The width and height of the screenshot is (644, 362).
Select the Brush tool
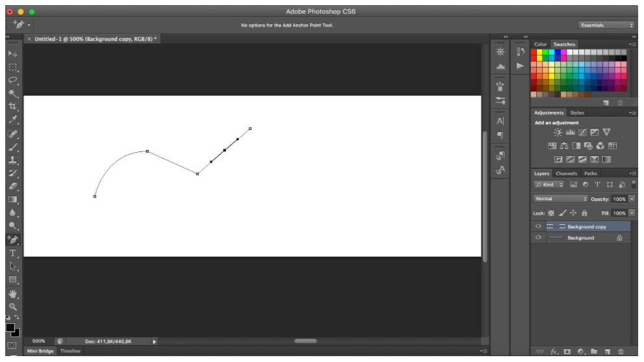pyautogui.click(x=13, y=147)
